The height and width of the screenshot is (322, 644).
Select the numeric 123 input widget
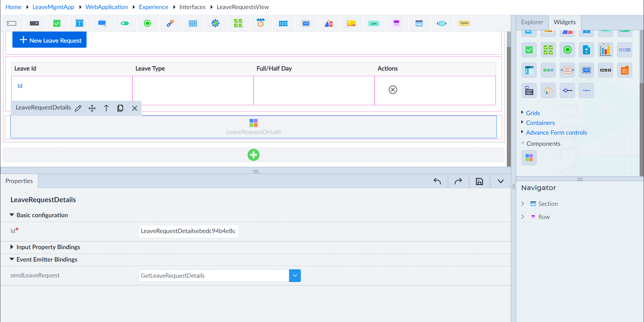[283, 23]
